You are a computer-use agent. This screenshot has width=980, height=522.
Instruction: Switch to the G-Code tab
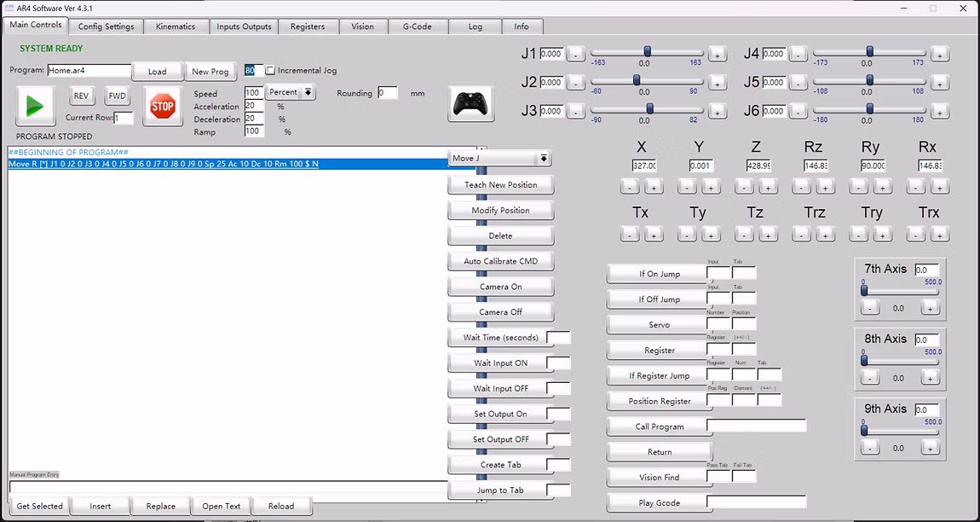pyautogui.click(x=417, y=26)
